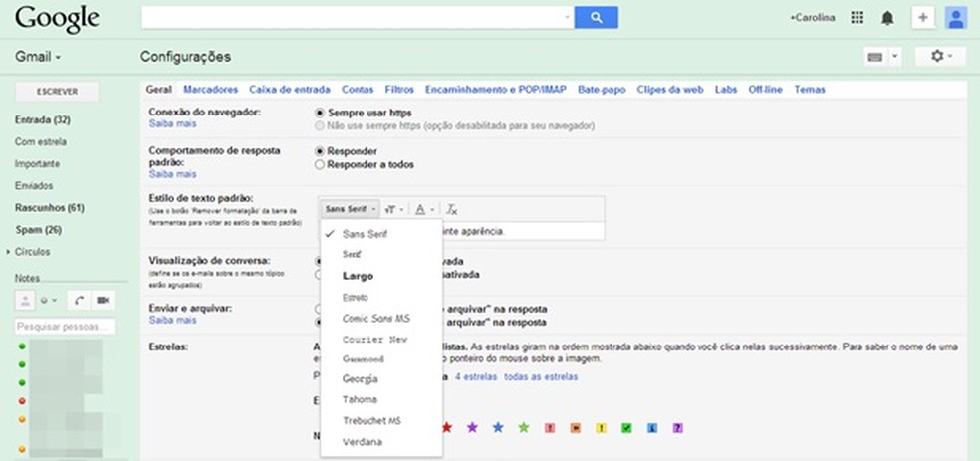Open Encaminhamento e POP/IMAP tab

pos(496,90)
